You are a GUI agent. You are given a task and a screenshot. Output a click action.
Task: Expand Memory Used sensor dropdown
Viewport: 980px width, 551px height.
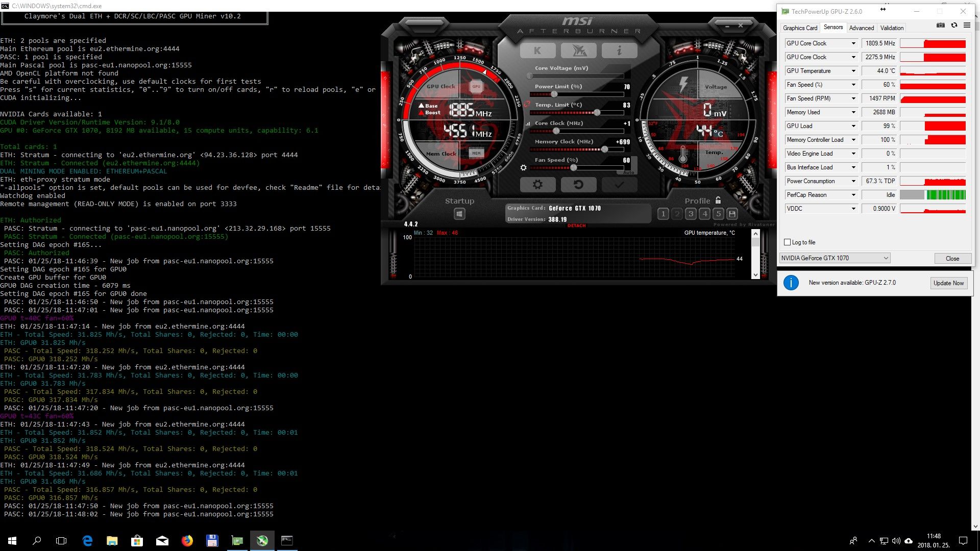pos(853,112)
